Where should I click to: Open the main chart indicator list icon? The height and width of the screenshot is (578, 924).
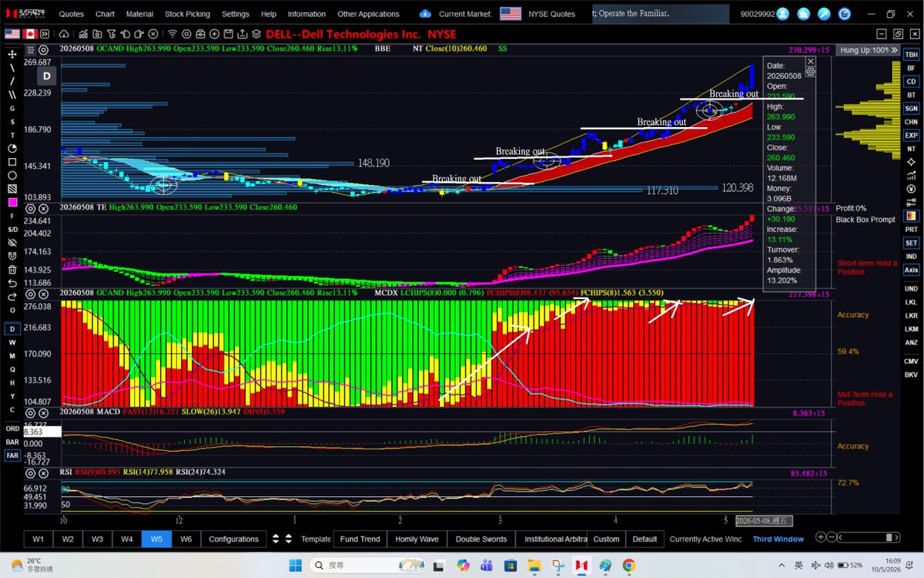coord(31,49)
